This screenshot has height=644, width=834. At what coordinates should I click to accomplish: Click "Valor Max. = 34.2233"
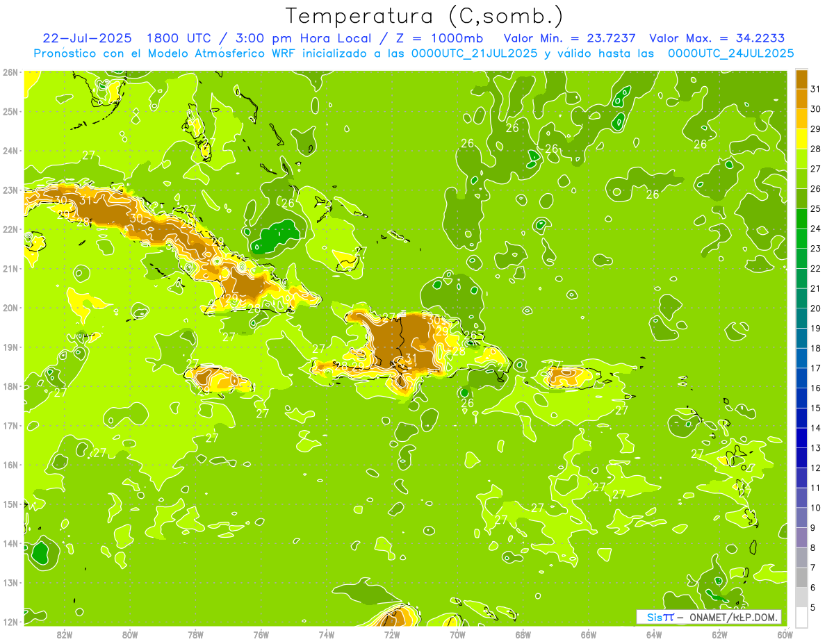click(718, 38)
